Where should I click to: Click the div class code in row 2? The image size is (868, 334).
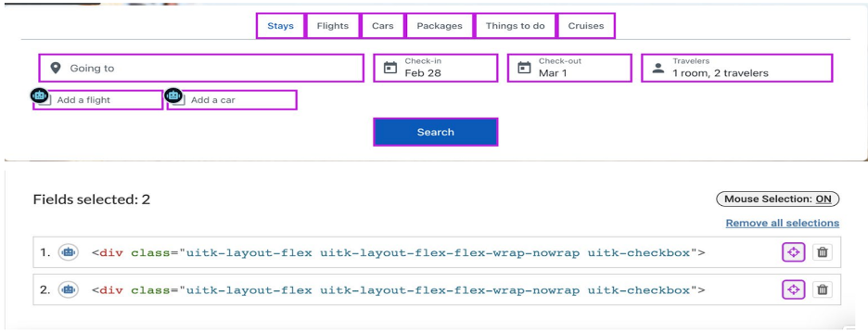tap(399, 289)
